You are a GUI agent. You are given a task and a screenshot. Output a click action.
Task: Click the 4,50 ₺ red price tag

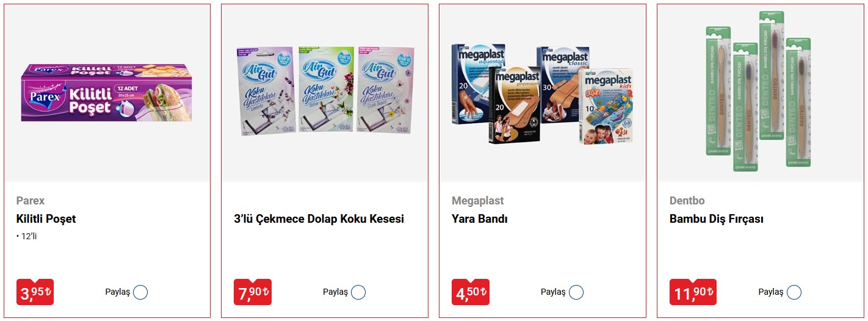point(471,292)
